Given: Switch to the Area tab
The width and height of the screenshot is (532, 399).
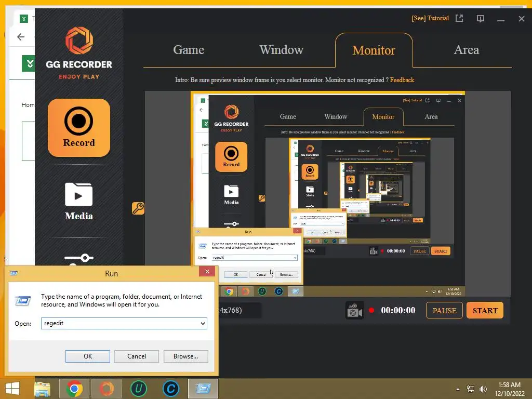Looking at the screenshot, I should pyautogui.click(x=467, y=50).
